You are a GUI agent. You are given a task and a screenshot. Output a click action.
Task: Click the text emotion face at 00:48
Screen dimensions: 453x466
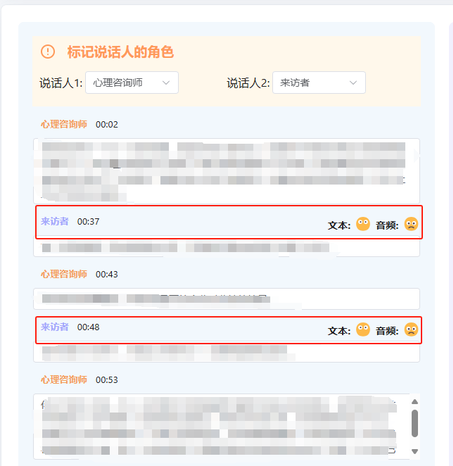tap(363, 330)
